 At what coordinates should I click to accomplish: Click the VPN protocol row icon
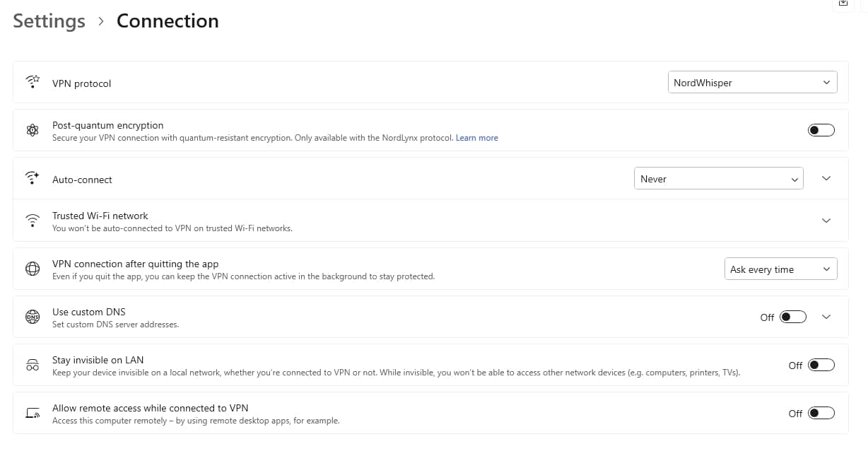pos(33,82)
